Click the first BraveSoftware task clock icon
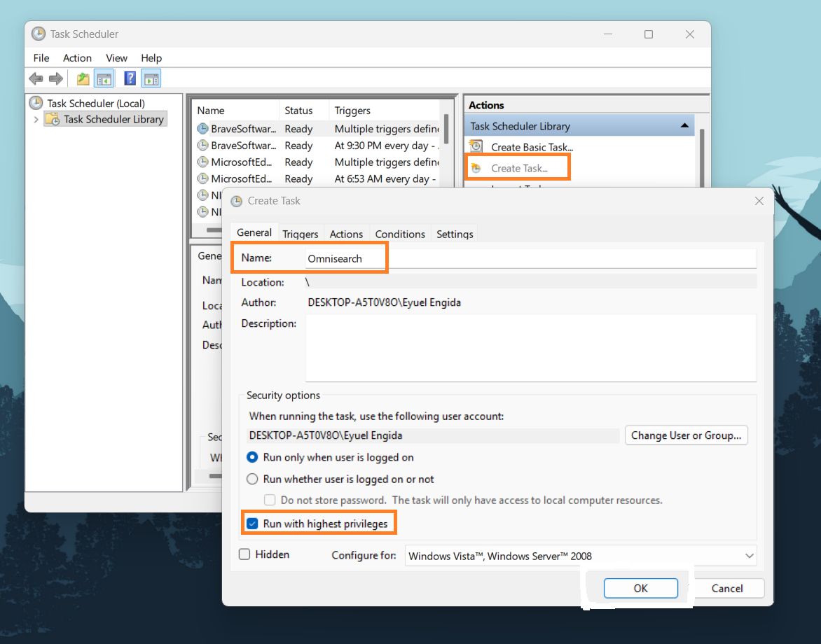Image resolution: width=821 pixels, height=644 pixels. coord(202,129)
